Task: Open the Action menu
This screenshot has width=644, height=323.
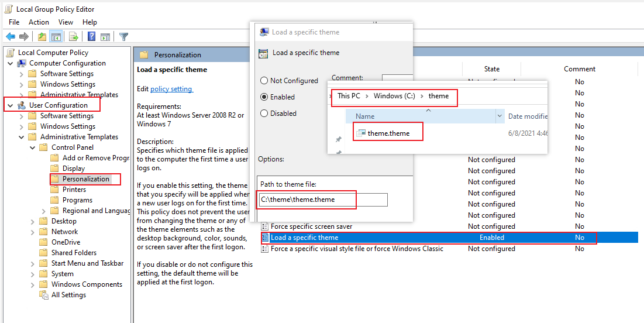Action: (x=39, y=22)
